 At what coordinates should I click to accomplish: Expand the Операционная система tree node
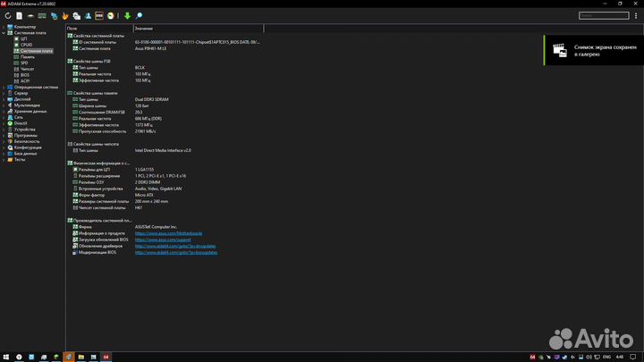click(4, 87)
